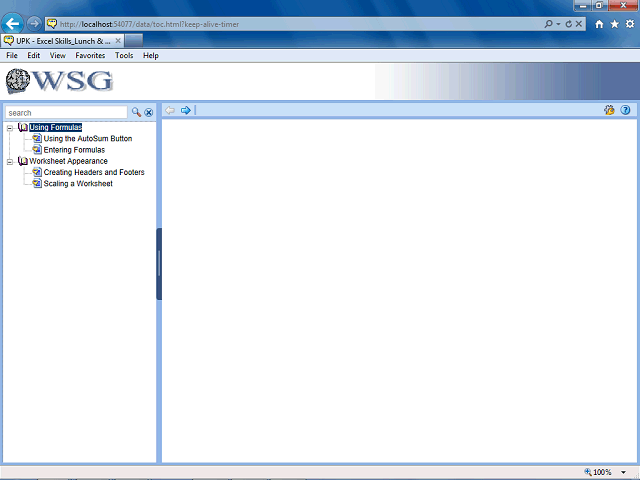Screen dimensions: 640x480
Task: Click the pane splitter collapse handle
Action: click(x=159, y=264)
